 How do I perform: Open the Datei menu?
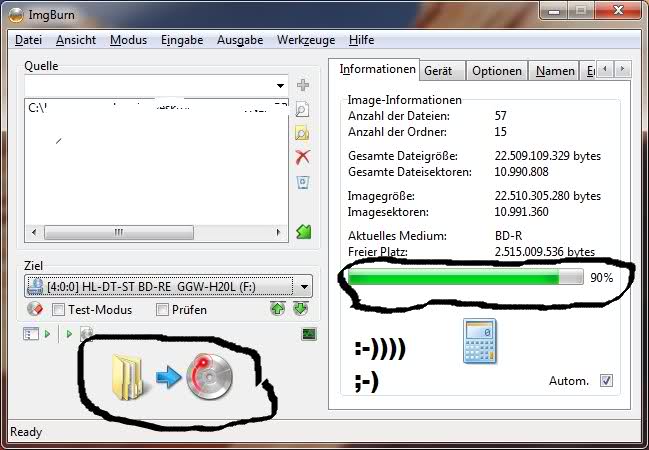pos(28,40)
